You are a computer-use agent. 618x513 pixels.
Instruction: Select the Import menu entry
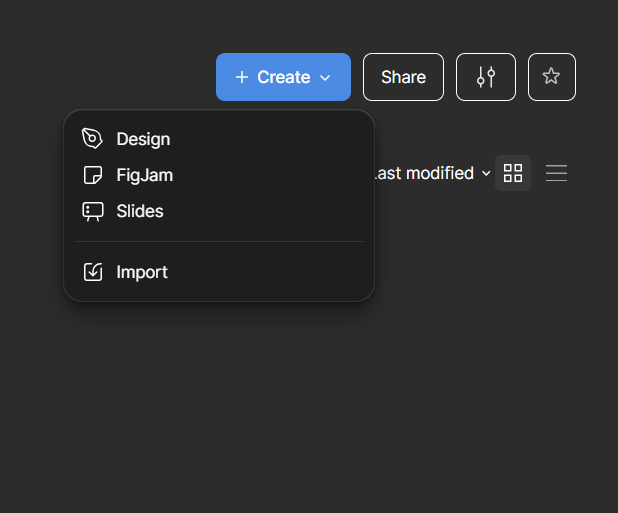[219, 272]
